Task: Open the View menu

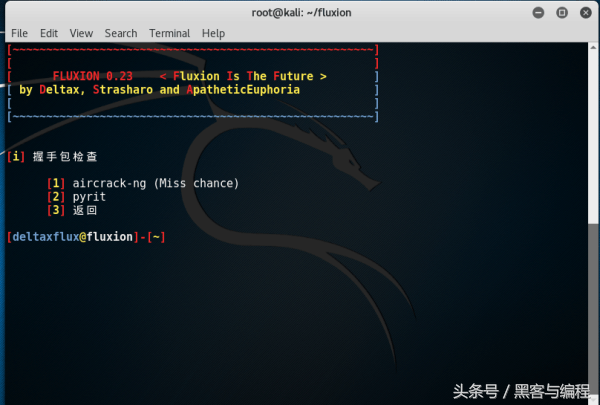Action: point(81,33)
